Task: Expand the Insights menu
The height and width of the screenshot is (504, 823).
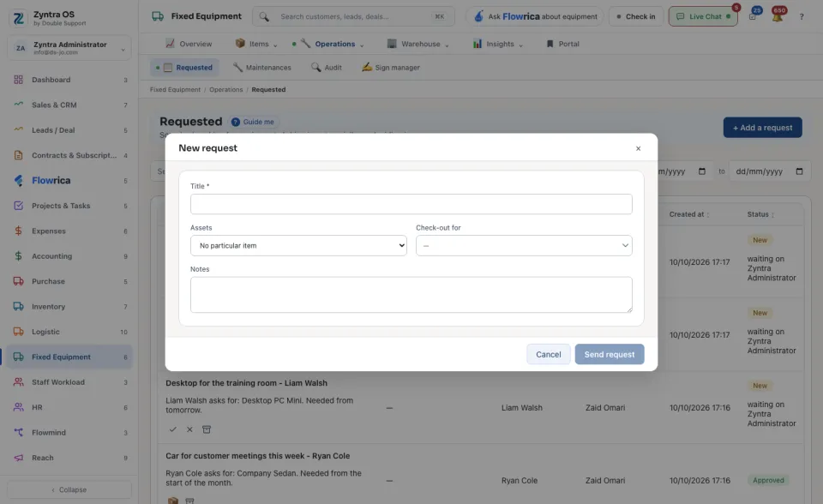Action: tap(498, 44)
